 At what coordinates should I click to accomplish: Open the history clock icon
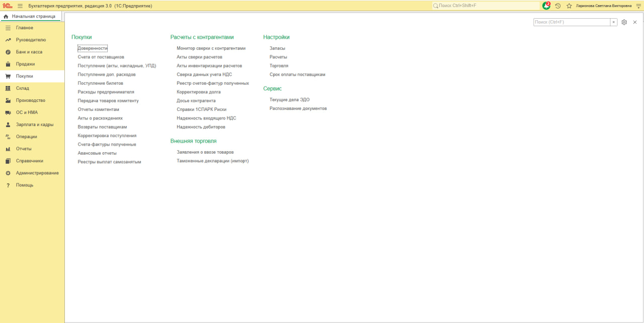click(x=558, y=6)
